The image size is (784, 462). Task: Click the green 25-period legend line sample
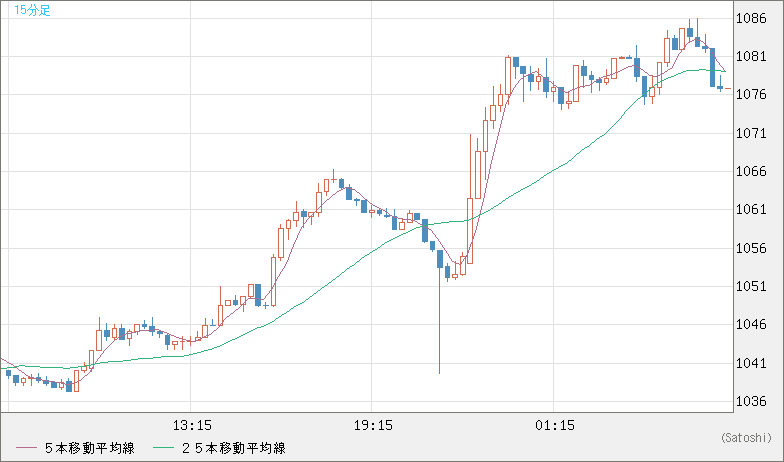(x=163, y=448)
